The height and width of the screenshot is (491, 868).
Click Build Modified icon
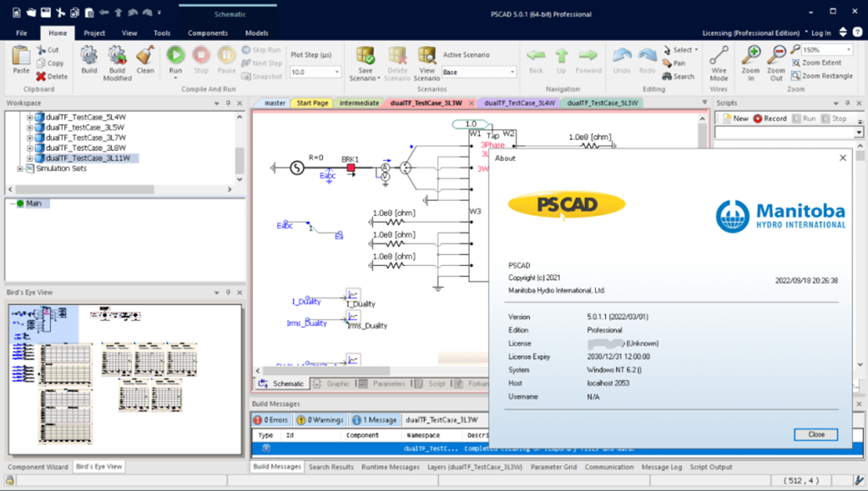(117, 55)
